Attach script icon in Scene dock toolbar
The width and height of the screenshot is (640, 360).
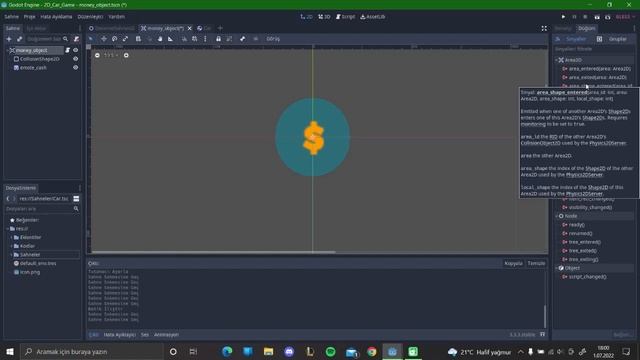click(76, 39)
